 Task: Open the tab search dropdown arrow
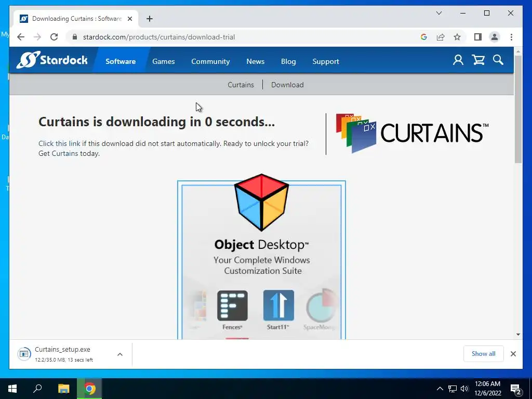click(x=438, y=13)
